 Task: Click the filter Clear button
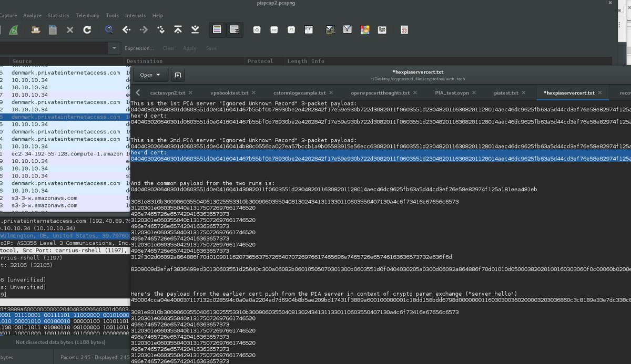(x=168, y=48)
